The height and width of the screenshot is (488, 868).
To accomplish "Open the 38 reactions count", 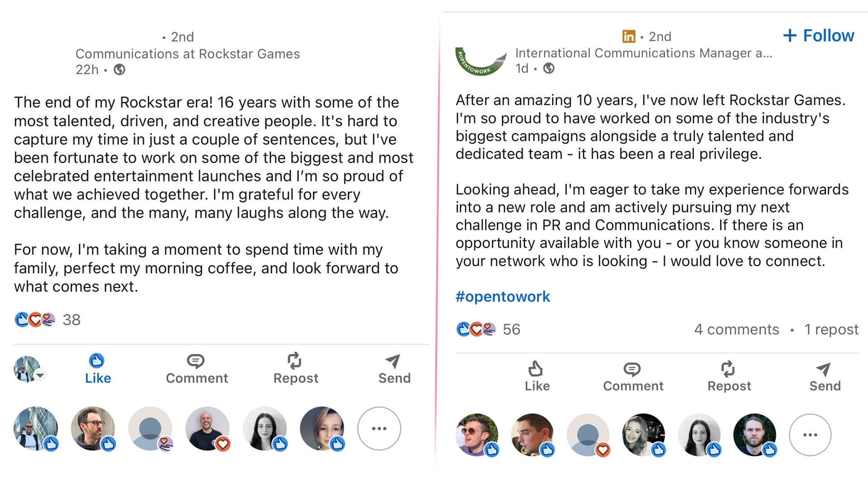I will pyautogui.click(x=71, y=320).
